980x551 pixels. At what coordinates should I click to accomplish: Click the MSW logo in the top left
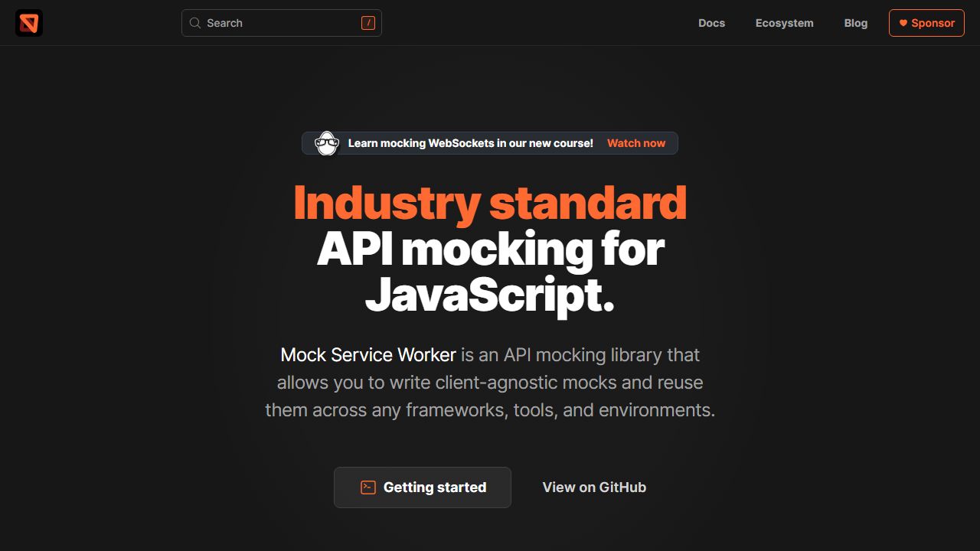pyautogui.click(x=28, y=23)
